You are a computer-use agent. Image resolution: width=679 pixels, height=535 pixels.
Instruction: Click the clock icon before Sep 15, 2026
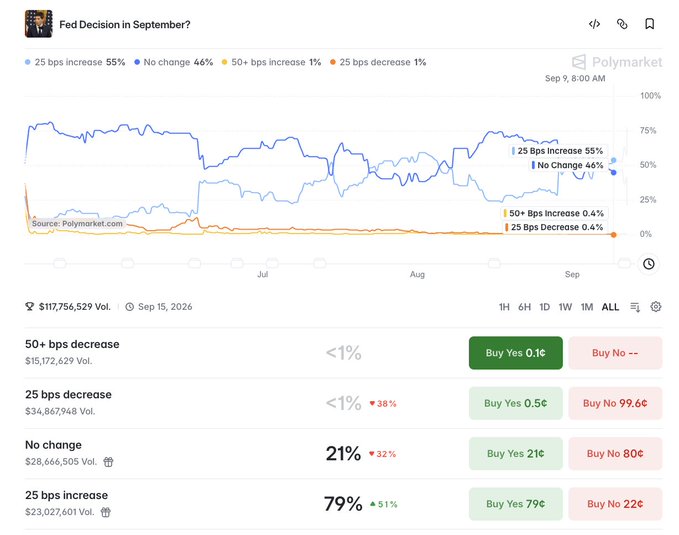[x=129, y=307]
